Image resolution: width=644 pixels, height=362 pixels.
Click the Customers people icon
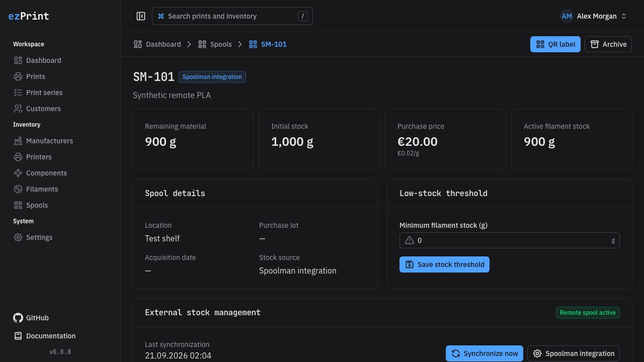(x=18, y=109)
